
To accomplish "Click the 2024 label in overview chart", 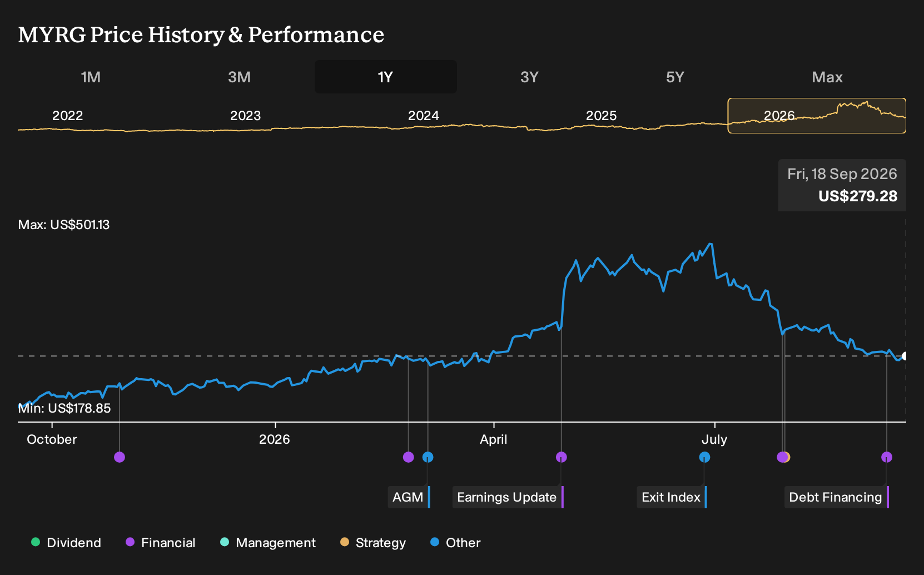I will (423, 116).
